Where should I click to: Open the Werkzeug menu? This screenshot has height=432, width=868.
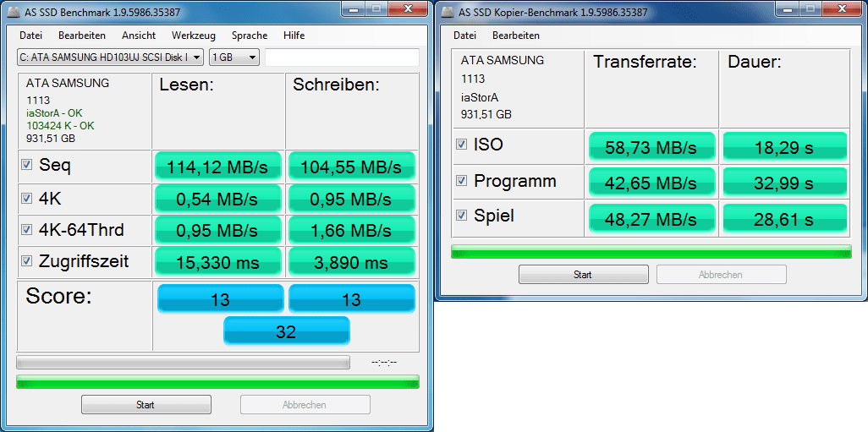tap(194, 36)
